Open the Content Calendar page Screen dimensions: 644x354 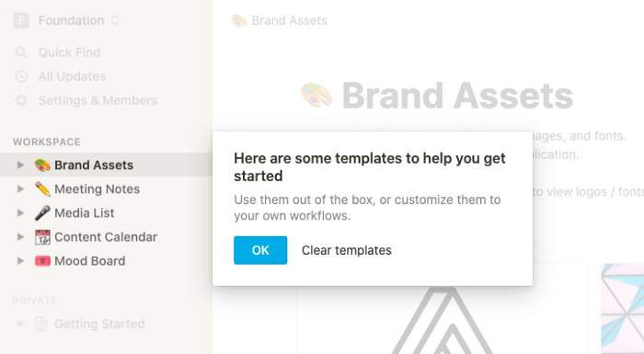[106, 237]
